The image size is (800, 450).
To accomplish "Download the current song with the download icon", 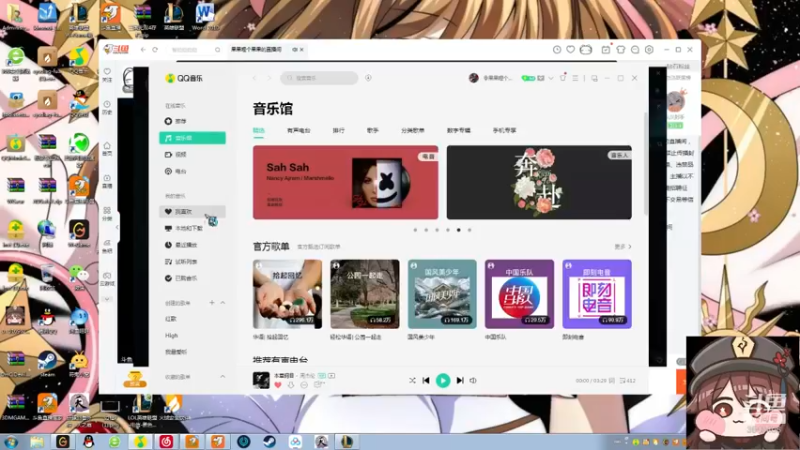I will [291, 385].
